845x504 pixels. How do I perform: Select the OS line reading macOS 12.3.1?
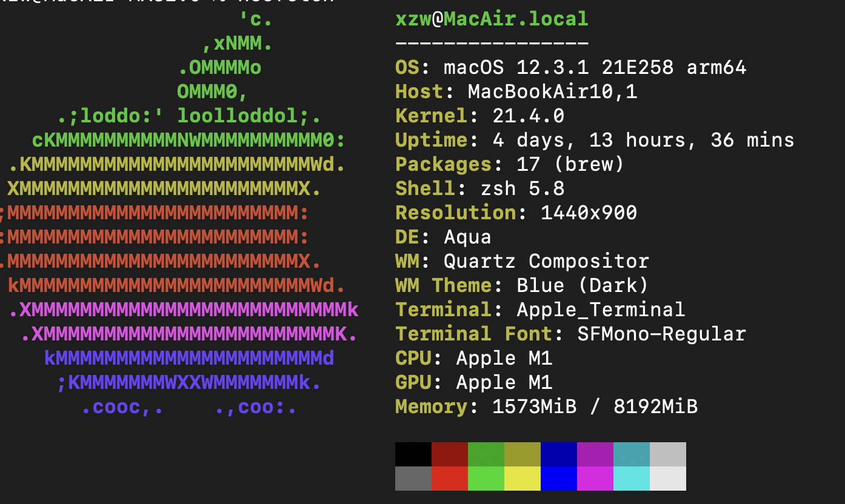pyautogui.click(x=571, y=67)
